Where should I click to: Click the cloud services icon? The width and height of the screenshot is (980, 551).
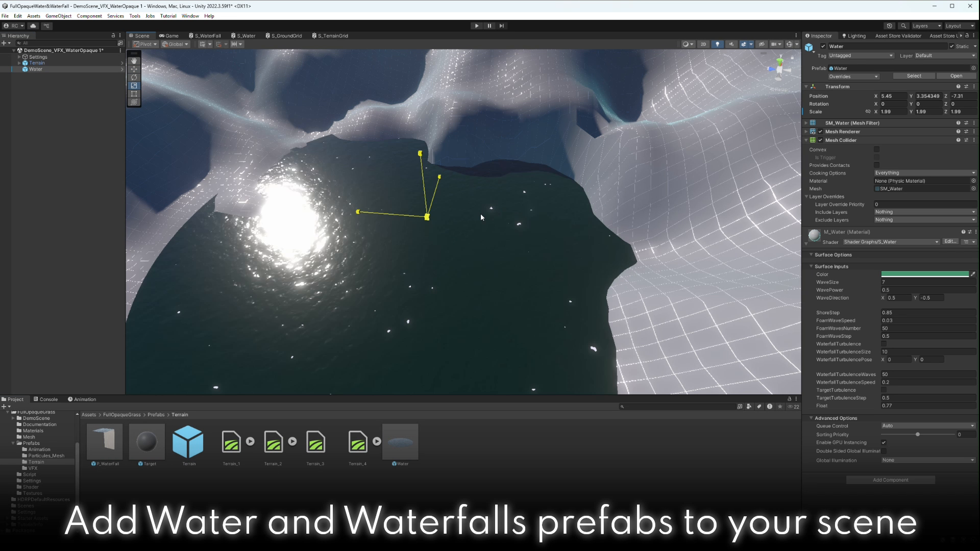33,26
